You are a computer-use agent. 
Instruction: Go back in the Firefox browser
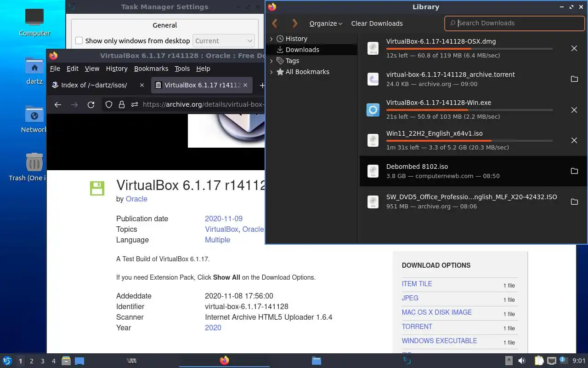pyautogui.click(x=57, y=104)
